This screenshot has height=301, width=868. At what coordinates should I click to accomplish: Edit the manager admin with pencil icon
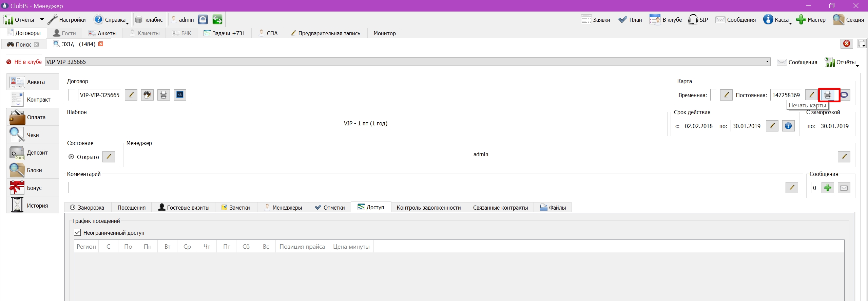pos(844,157)
